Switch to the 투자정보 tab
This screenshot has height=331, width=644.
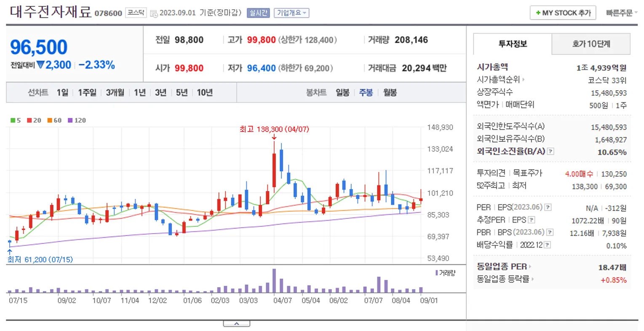(513, 44)
